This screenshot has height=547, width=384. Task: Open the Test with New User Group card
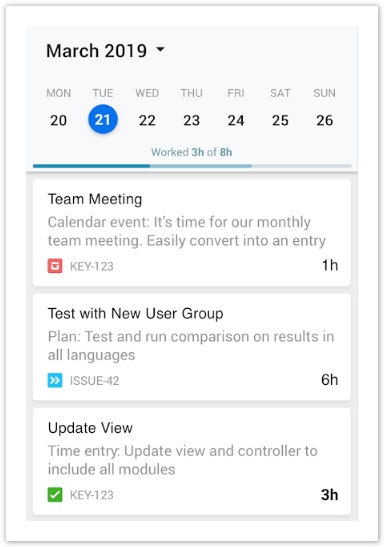191,347
